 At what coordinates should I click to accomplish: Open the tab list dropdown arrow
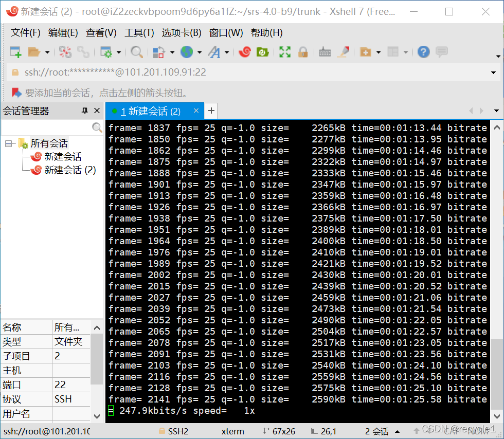pos(496,111)
